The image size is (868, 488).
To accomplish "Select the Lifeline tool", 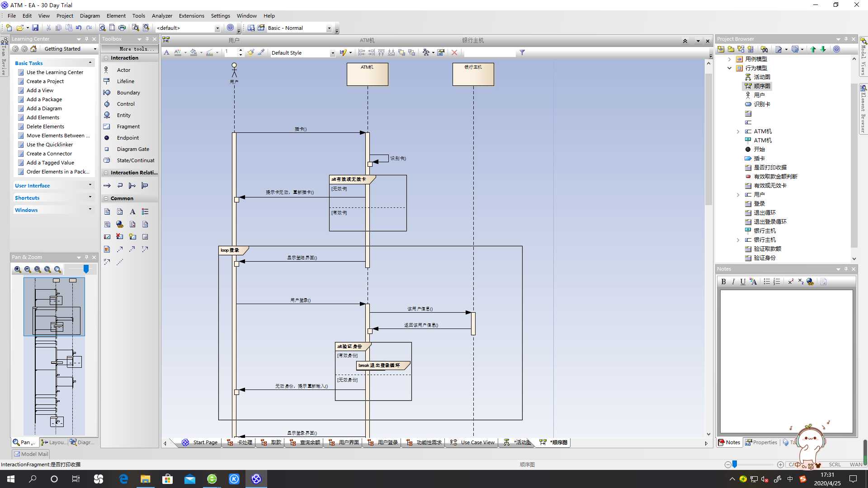I will click(126, 81).
